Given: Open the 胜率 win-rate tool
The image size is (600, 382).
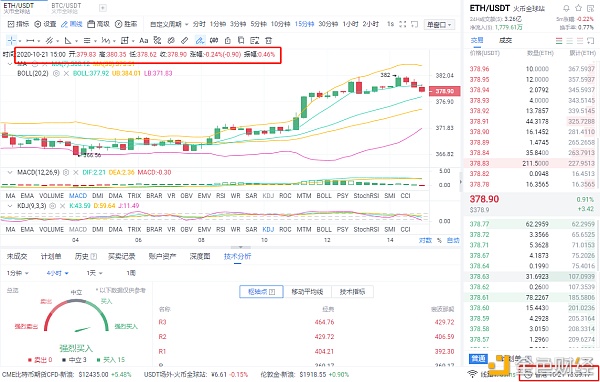Looking at the screenshot, I should 126,24.
